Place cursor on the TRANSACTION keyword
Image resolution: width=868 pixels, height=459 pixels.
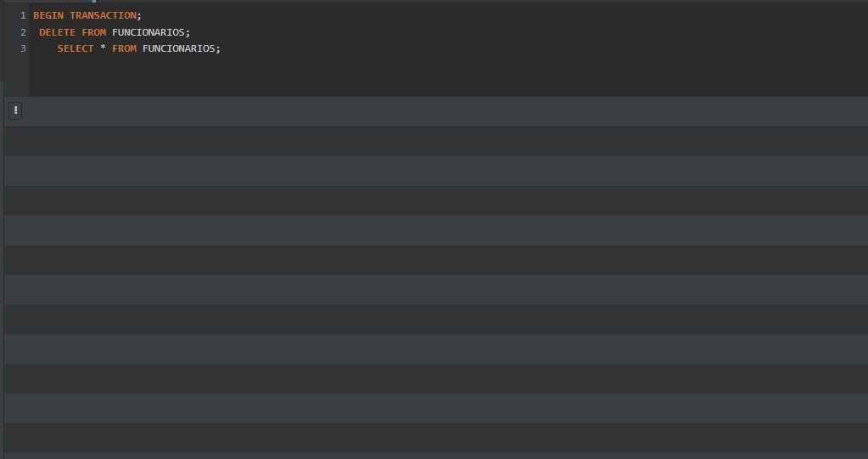tap(103, 15)
